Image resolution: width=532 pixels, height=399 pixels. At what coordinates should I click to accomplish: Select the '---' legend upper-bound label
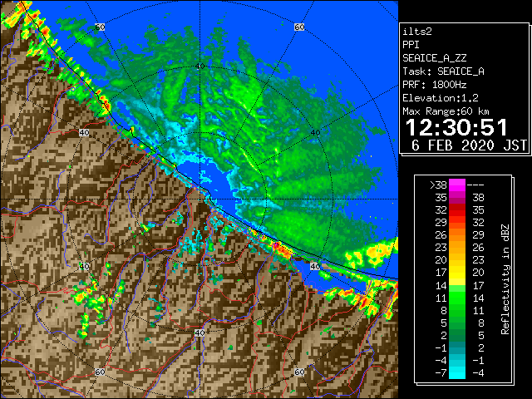point(475,185)
